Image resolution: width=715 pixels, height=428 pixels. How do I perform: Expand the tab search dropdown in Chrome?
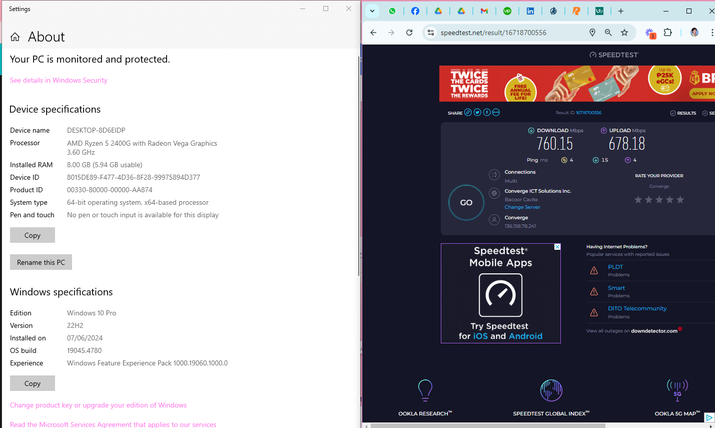coord(372,11)
